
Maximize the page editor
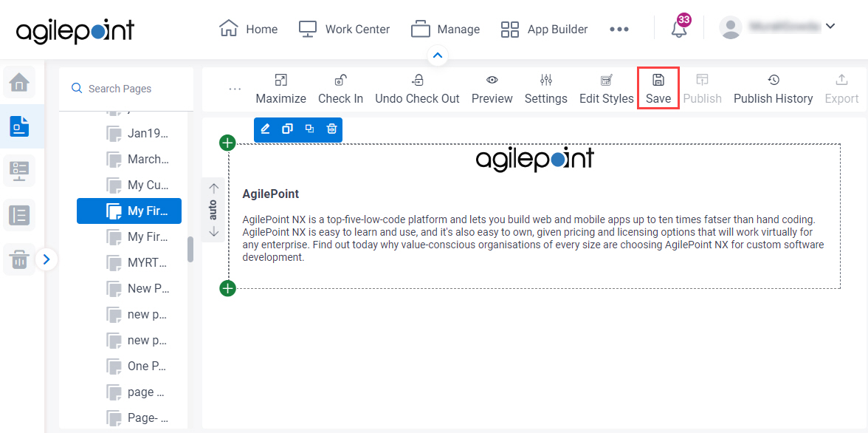tap(280, 89)
